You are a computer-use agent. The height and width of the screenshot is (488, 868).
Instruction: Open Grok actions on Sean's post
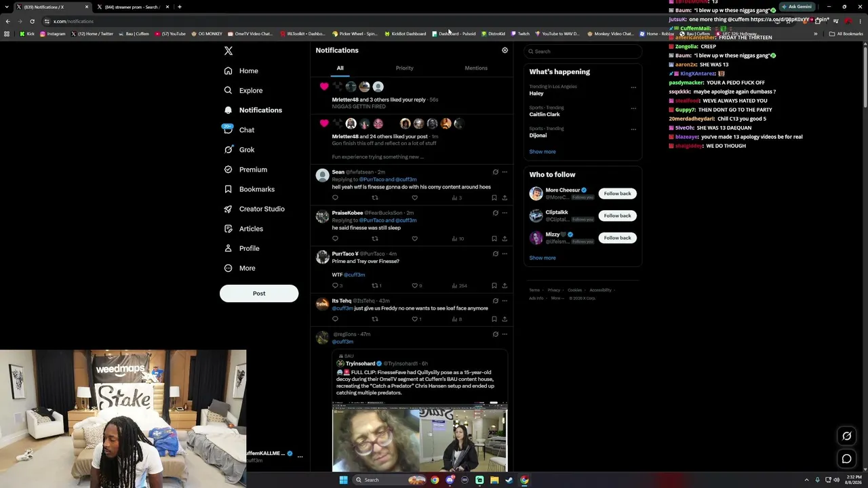pyautogui.click(x=496, y=172)
